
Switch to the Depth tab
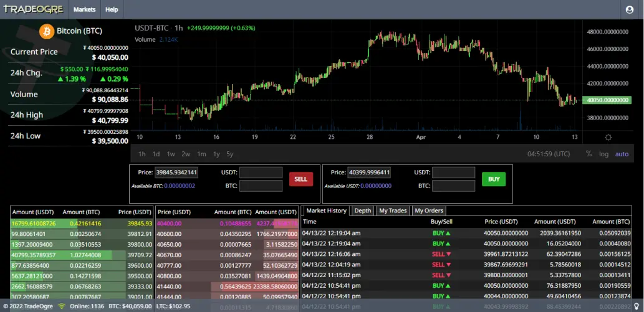[x=363, y=210]
